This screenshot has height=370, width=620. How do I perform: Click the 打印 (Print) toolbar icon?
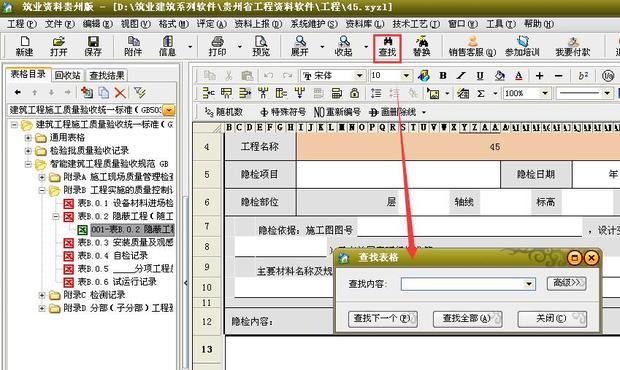click(x=217, y=46)
